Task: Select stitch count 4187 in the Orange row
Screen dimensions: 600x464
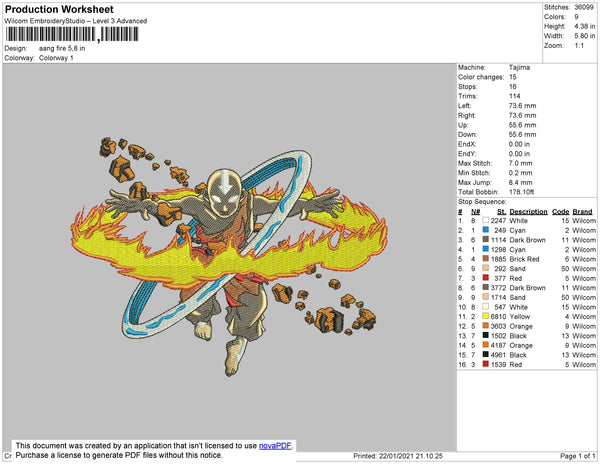Action: [x=498, y=345]
